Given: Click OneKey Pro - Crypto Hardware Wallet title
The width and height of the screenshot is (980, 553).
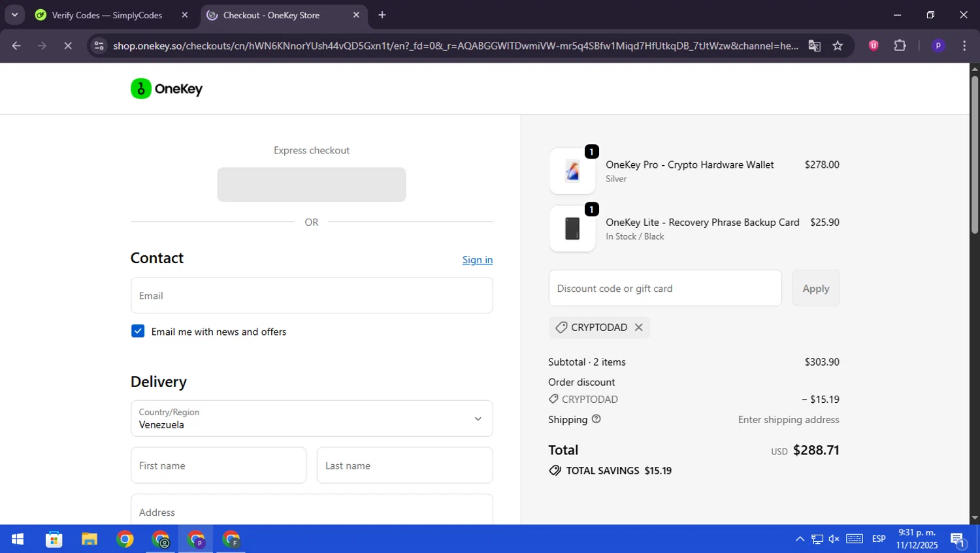Looking at the screenshot, I should [690, 165].
